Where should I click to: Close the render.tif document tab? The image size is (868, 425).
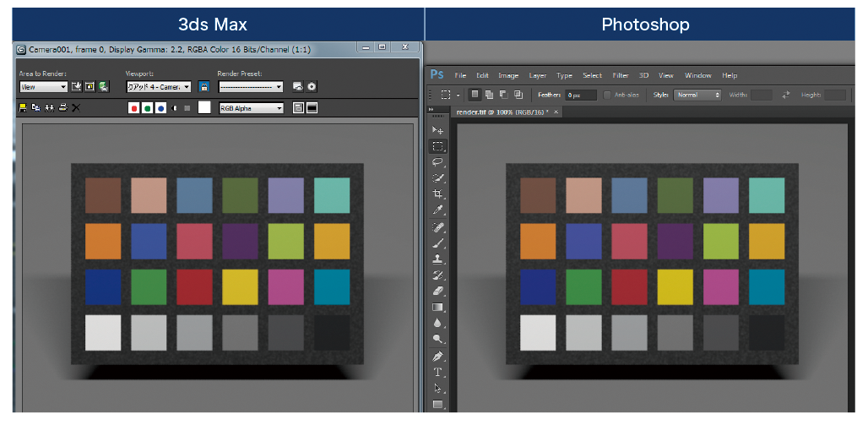pos(556,112)
